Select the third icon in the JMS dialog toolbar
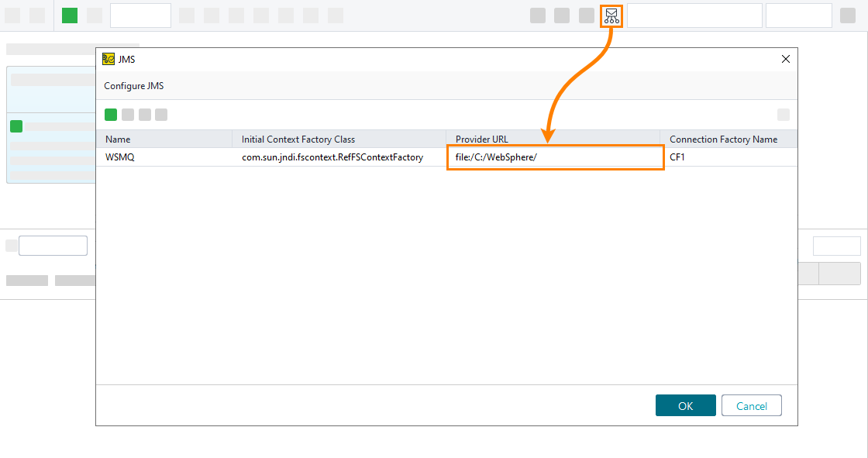 [x=144, y=114]
